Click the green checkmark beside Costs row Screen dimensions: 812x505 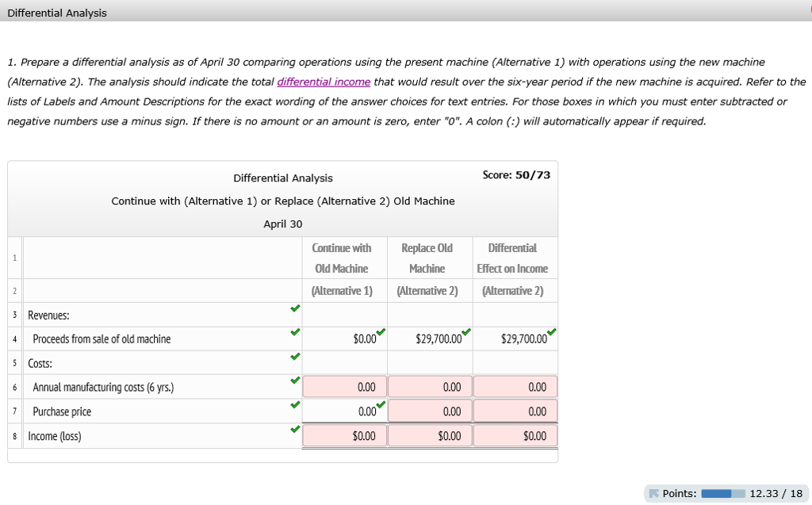[x=295, y=357]
